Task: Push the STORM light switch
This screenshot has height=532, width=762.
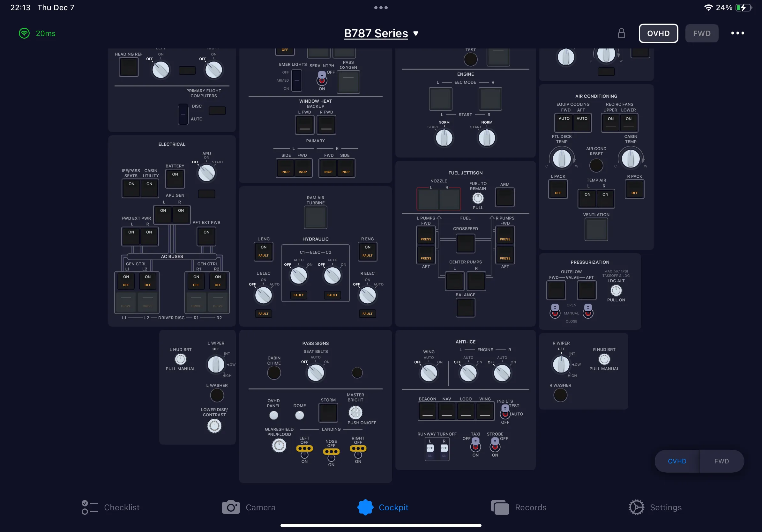Action: (x=328, y=413)
